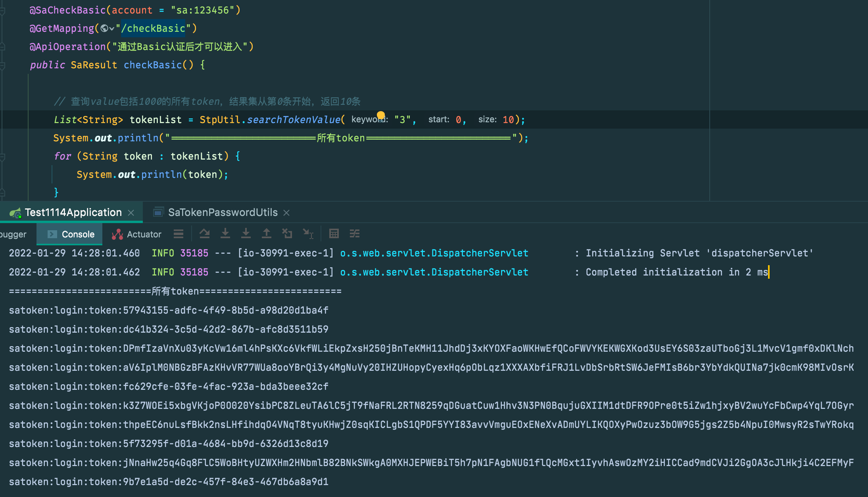Click the first curved-arrow icon after toolbar divider
This screenshot has width=868, height=497.
coord(205,234)
